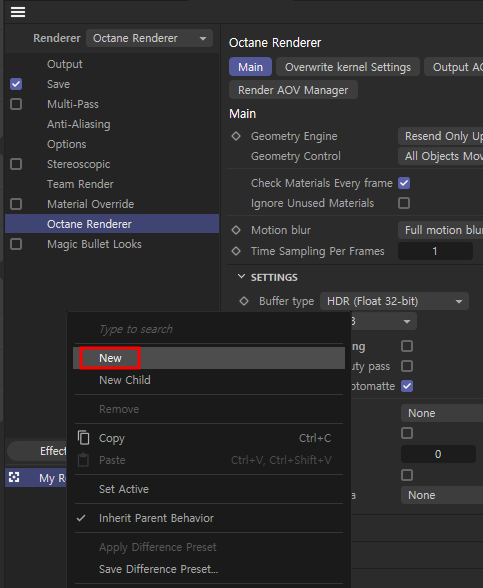The height and width of the screenshot is (588, 483).
Task: Open the Buffer type dropdown
Action: [394, 301]
